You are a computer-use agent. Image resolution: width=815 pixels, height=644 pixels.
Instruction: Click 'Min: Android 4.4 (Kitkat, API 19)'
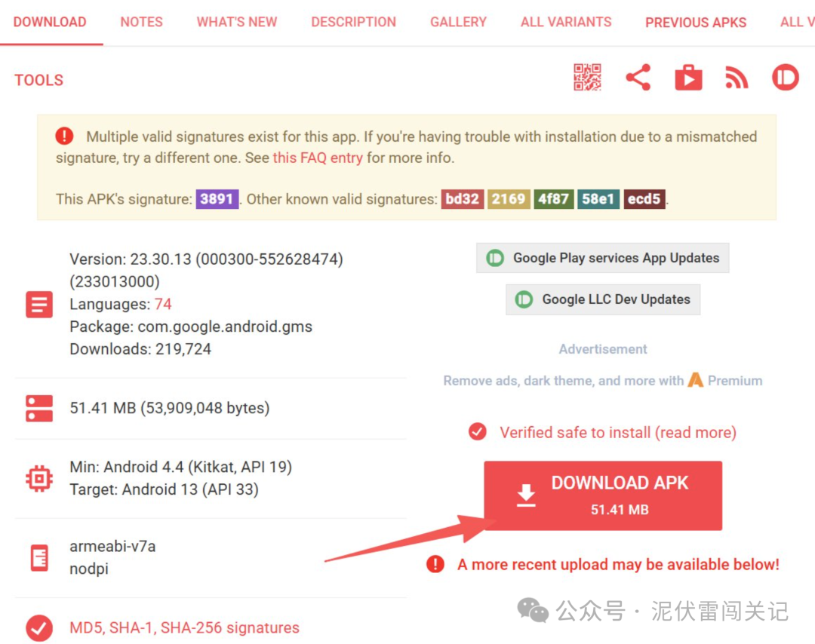(x=181, y=467)
